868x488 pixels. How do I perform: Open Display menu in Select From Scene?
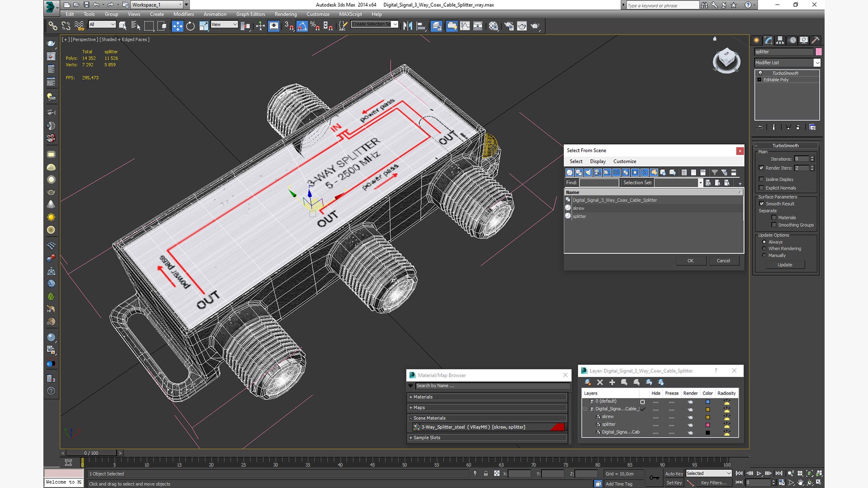[598, 161]
